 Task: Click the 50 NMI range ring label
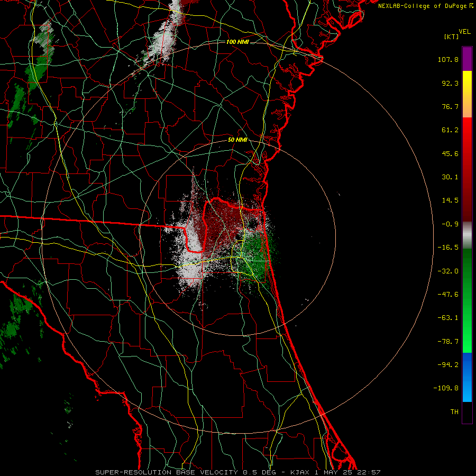coord(237,140)
